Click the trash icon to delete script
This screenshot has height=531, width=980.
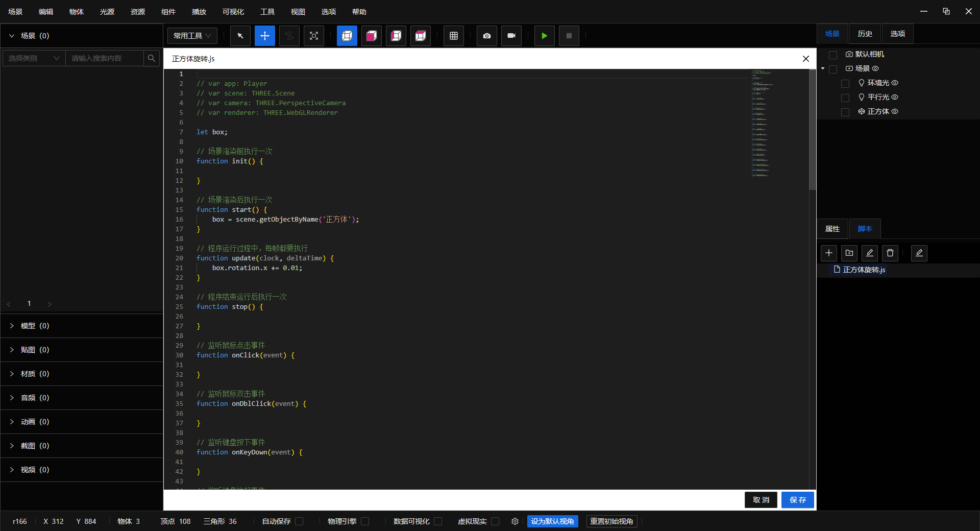890,253
